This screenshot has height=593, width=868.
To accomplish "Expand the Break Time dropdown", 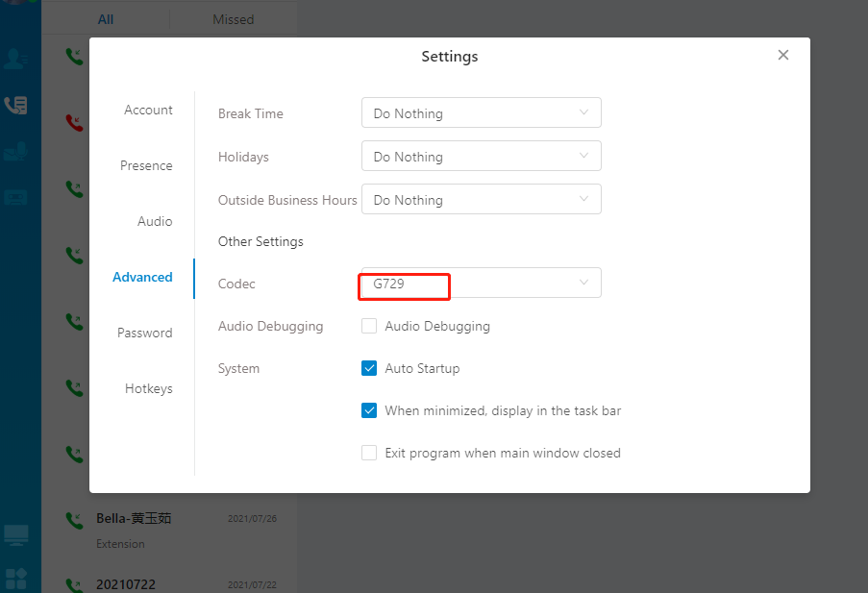I will [481, 113].
